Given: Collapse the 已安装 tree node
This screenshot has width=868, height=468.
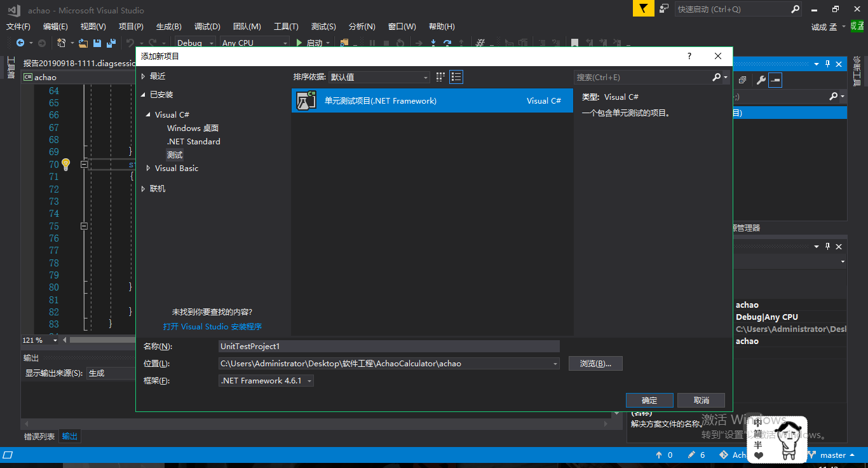Looking at the screenshot, I should (143, 95).
